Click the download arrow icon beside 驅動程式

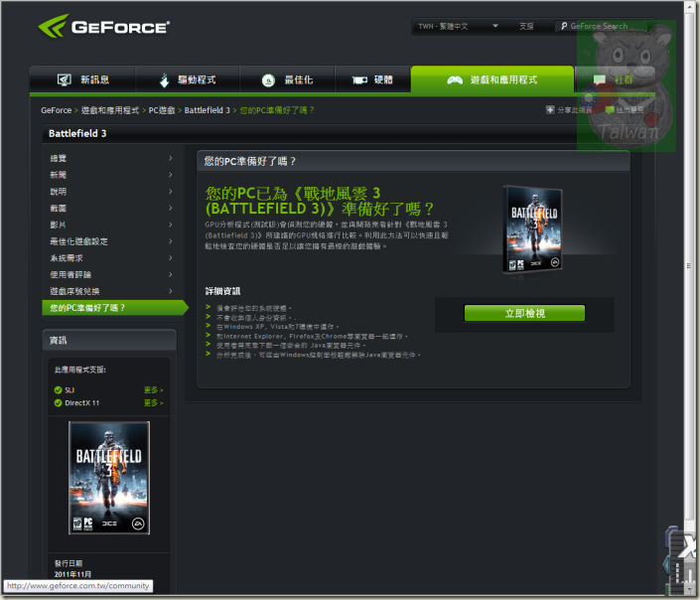pyautogui.click(x=164, y=80)
